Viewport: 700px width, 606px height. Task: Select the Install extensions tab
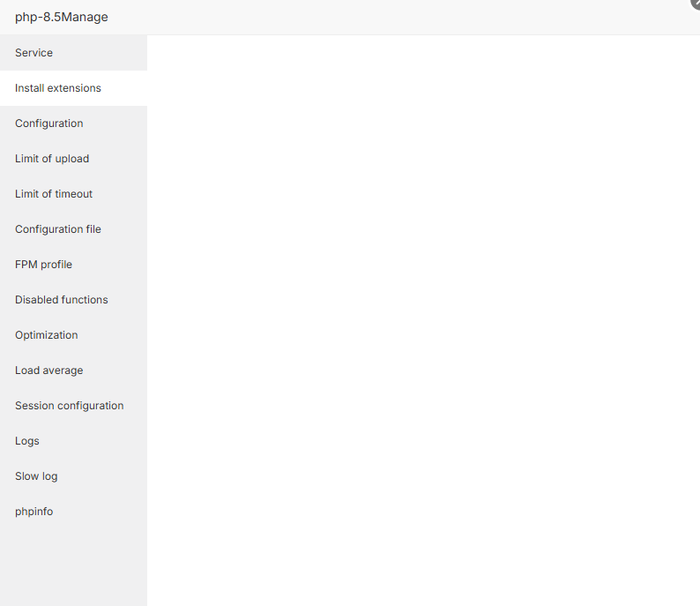click(58, 88)
